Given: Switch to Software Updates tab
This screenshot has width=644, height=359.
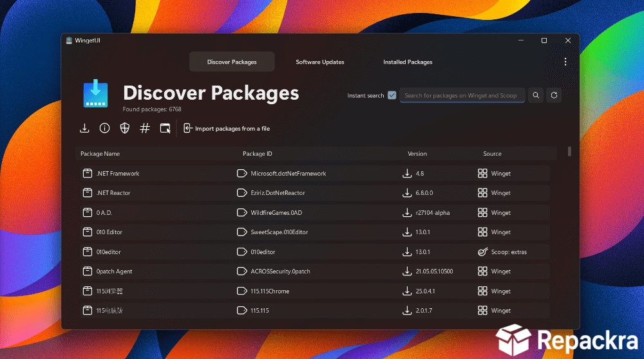Looking at the screenshot, I should pyautogui.click(x=320, y=62).
